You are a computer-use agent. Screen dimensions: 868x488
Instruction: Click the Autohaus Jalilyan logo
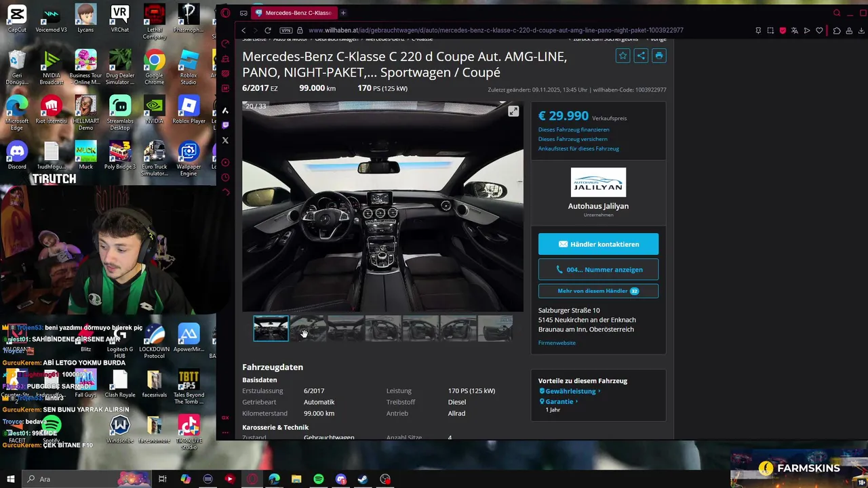(598, 182)
